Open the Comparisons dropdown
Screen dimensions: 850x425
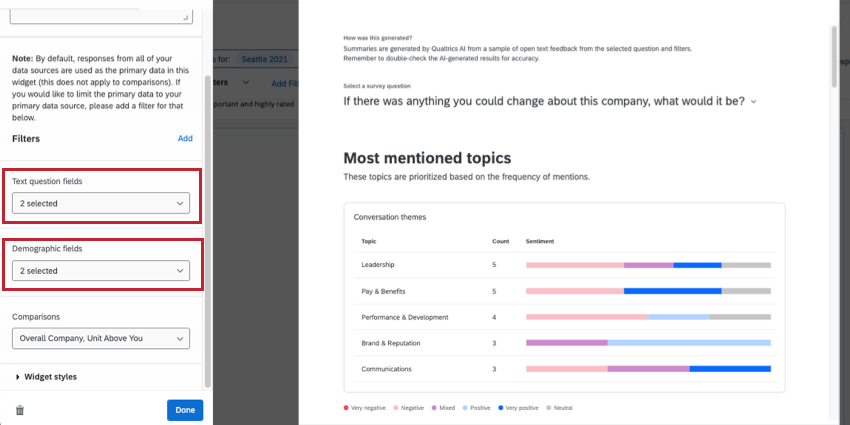coord(101,338)
